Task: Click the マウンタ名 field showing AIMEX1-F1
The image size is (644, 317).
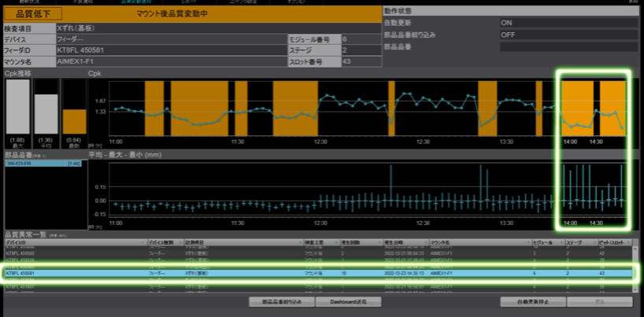Action: pyautogui.click(x=172, y=61)
